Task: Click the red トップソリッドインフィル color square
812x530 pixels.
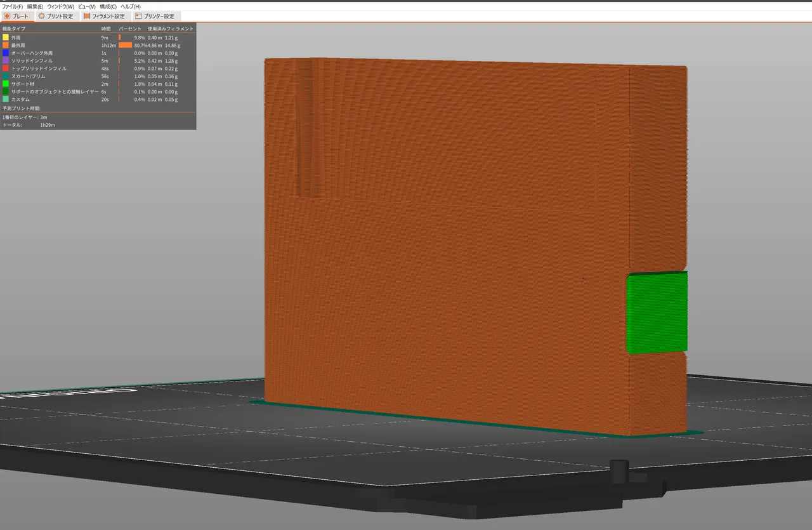Action: pyautogui.click(x=6, y=68)
